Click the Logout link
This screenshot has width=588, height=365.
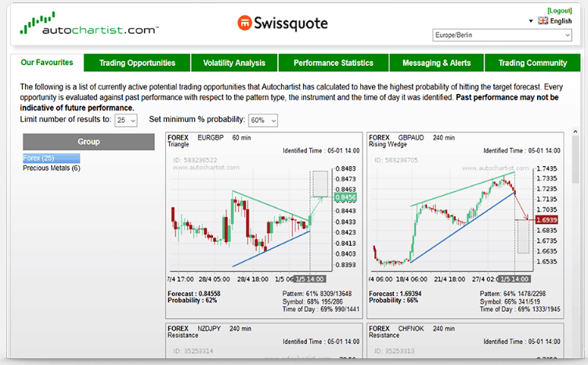click(560, 10)
